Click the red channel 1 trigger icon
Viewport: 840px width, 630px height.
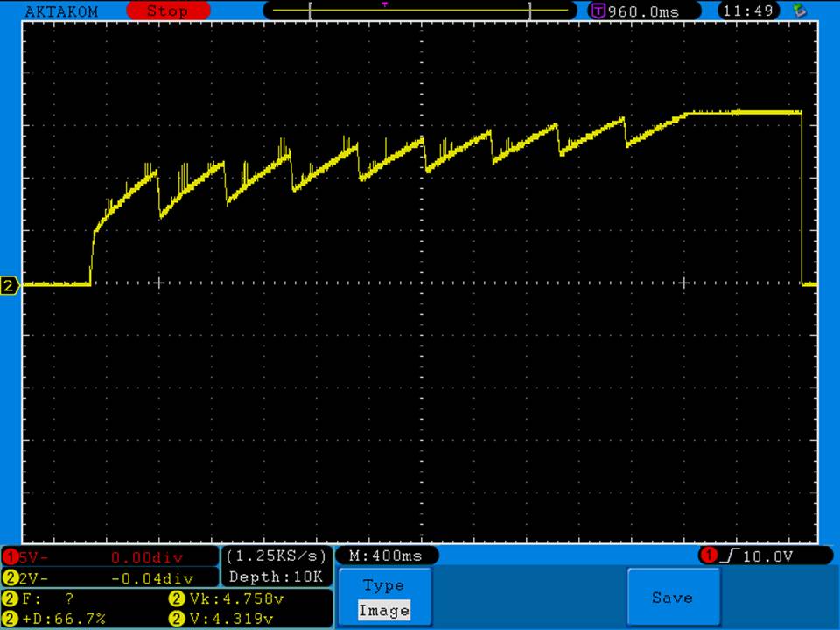click(708, 556)
